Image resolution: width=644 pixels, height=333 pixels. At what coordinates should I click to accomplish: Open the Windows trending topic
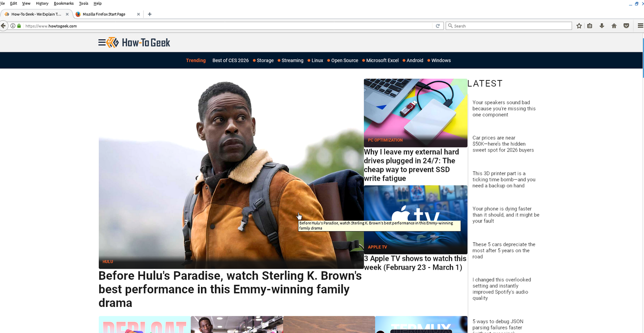(x=441, y=61)
